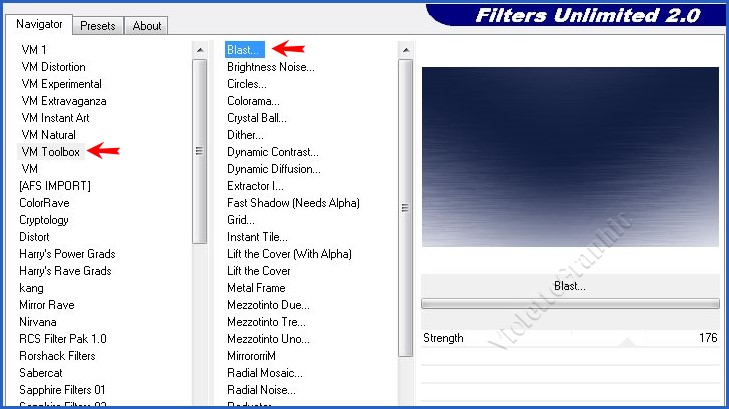Screen dimensions: 729x409
Task: Select Fast Shadow (Needs Alpha) filter
Action: [293, 203]
